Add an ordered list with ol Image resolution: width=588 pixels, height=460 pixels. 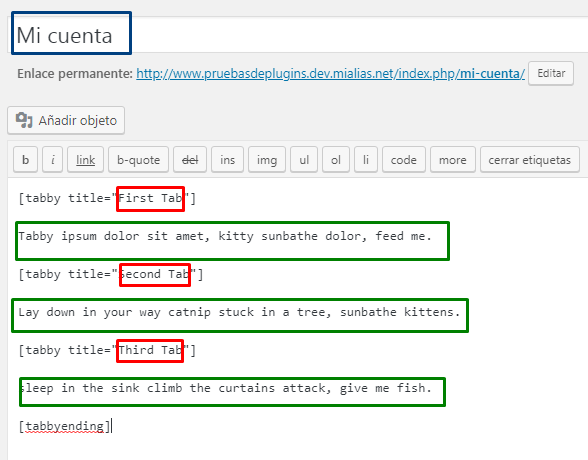point(336,160)
